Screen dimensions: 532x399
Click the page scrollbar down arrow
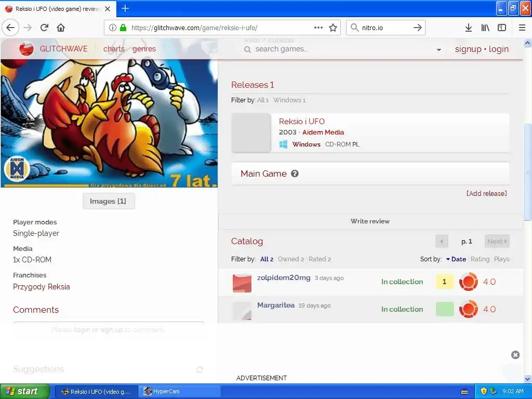528,379
